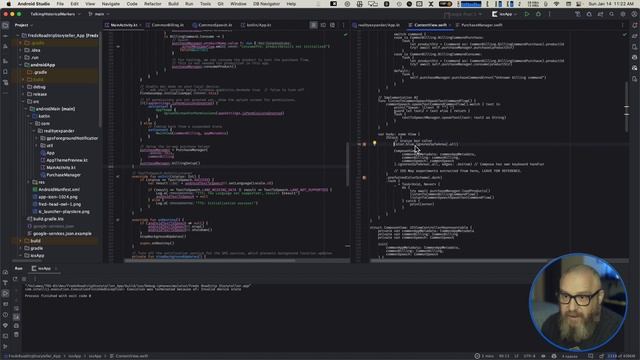Click the Wi-Fi icon in macOS menu bar
This screenshot has height=360, width=640.
pyautogui.click(x=556, y=4)
